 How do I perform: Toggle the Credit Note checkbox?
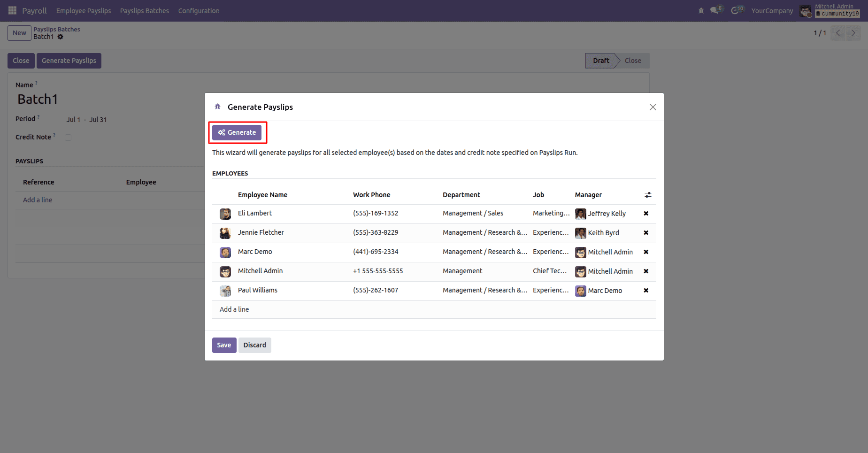pos(68,138)
